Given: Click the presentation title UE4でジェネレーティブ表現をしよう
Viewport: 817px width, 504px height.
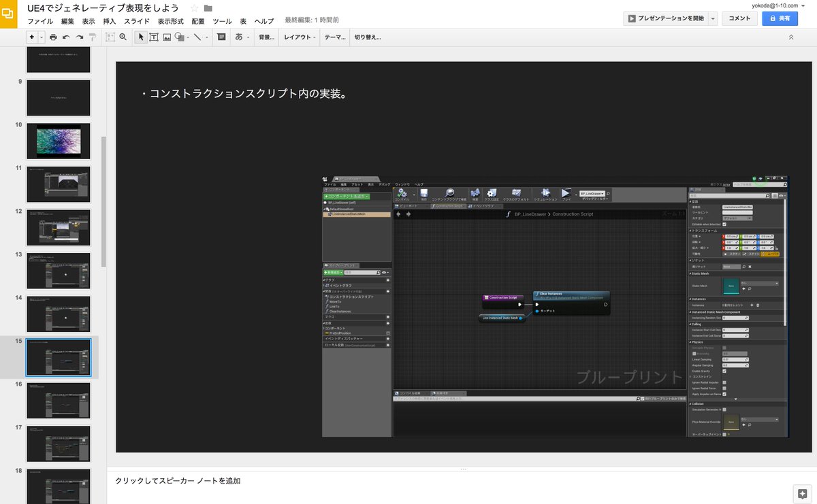Looking at the screenshot, I should 103,8.
